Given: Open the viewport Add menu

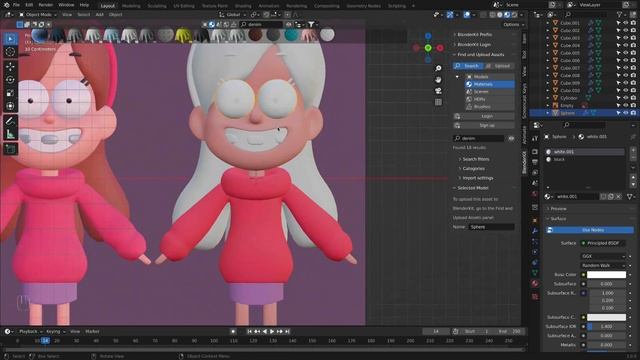Looking at the screenshot, I should (99, 15).
